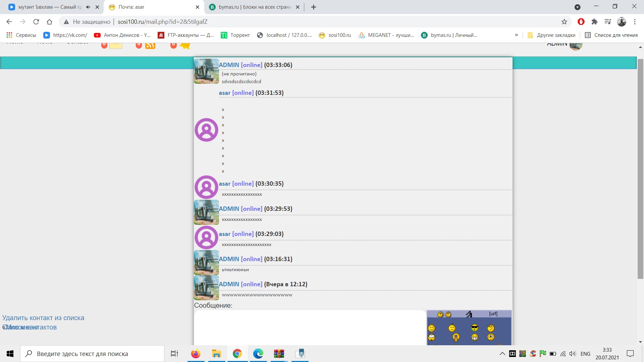Open the asar username link at 03:30:35
The height and width of the screenshot is (362, 644).
coord(224,184)
